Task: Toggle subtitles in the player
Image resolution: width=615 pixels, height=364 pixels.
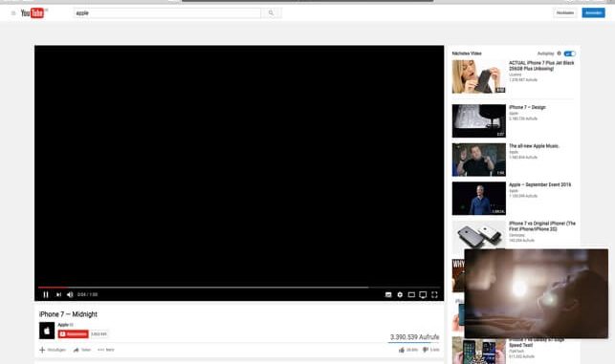Action: point(388,294)
